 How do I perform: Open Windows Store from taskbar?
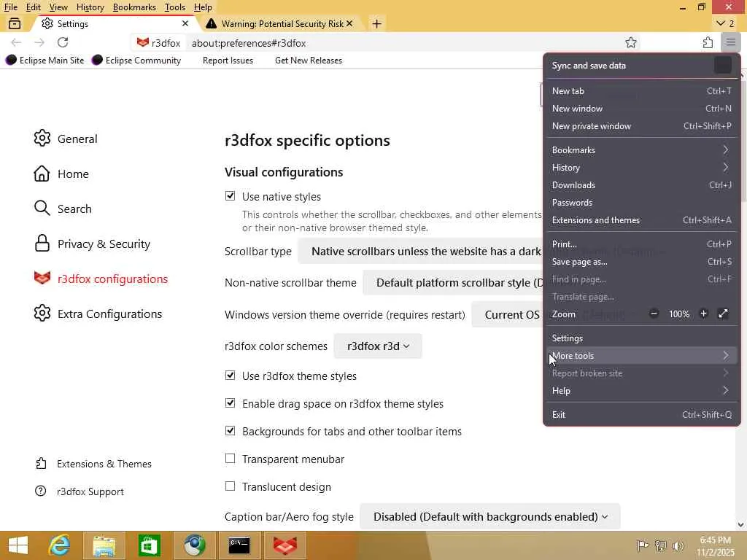coord(149,545)
